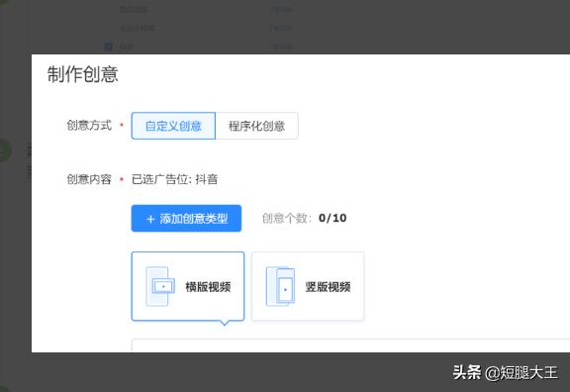Select the 自定义创意 option

tap(173, 126)
